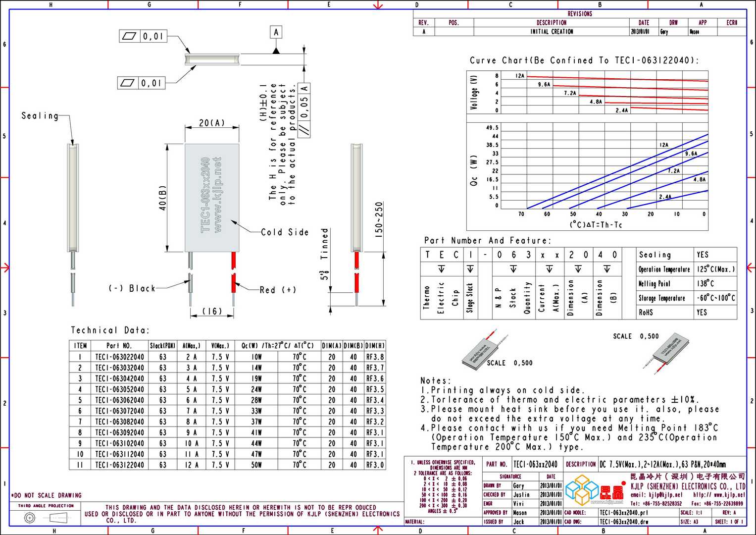
Task: Click part number TEC1-063042040 in table
Action: pyautogui.click(x=119, y=378)
